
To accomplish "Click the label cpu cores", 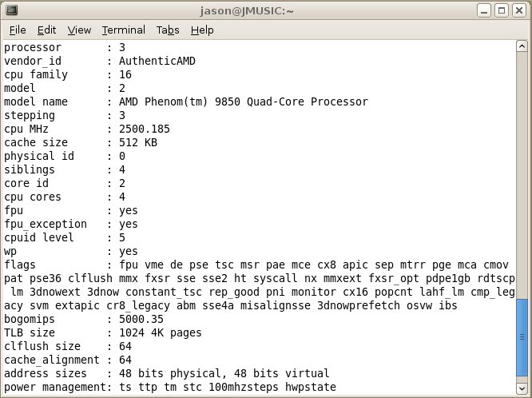I will (33, 197).
